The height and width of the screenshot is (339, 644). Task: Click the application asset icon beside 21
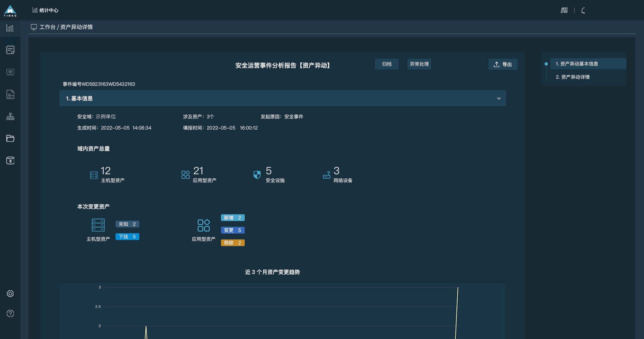tap(186, 174)
